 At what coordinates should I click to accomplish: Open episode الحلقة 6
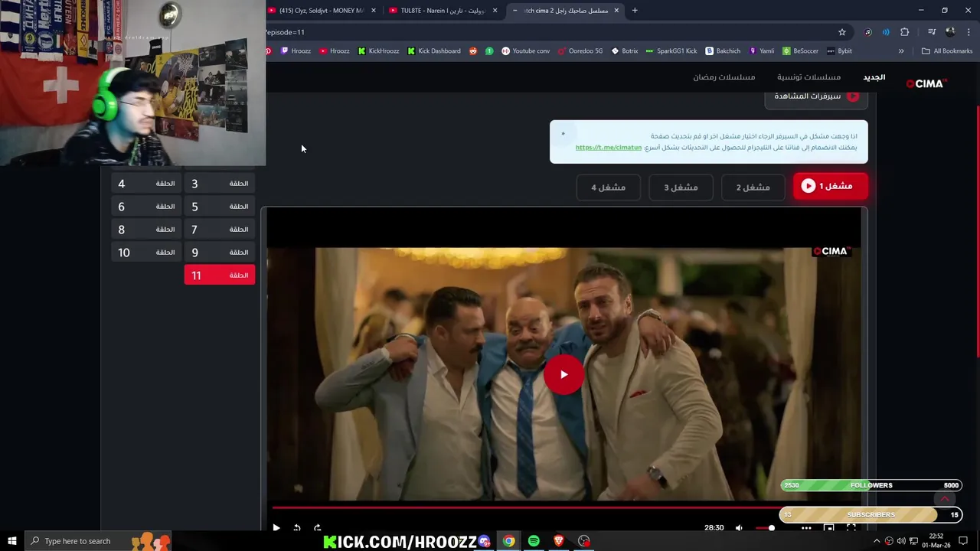[145, 207]
